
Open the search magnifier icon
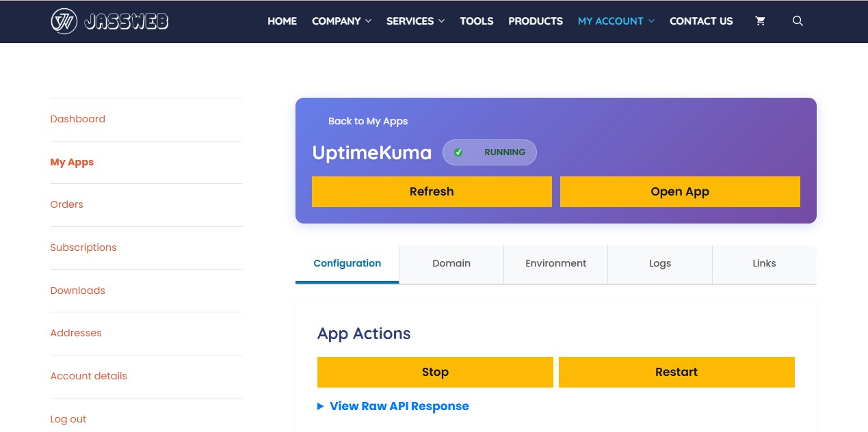798,21
